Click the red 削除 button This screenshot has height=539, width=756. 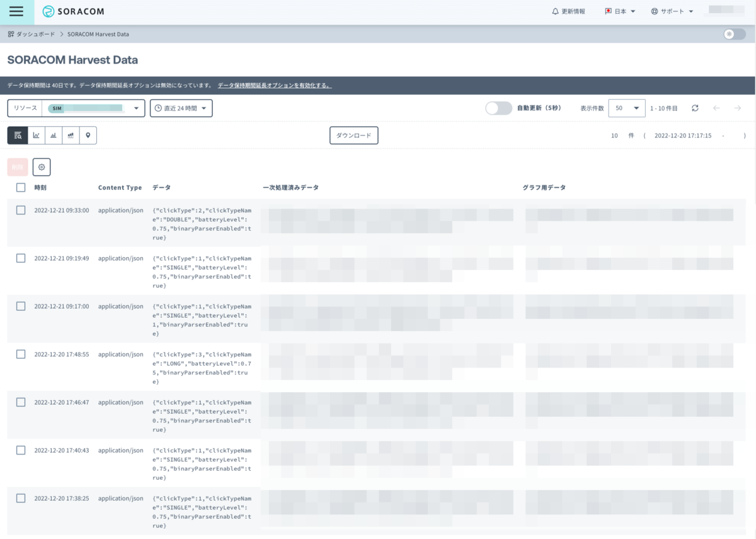[18, 167]
